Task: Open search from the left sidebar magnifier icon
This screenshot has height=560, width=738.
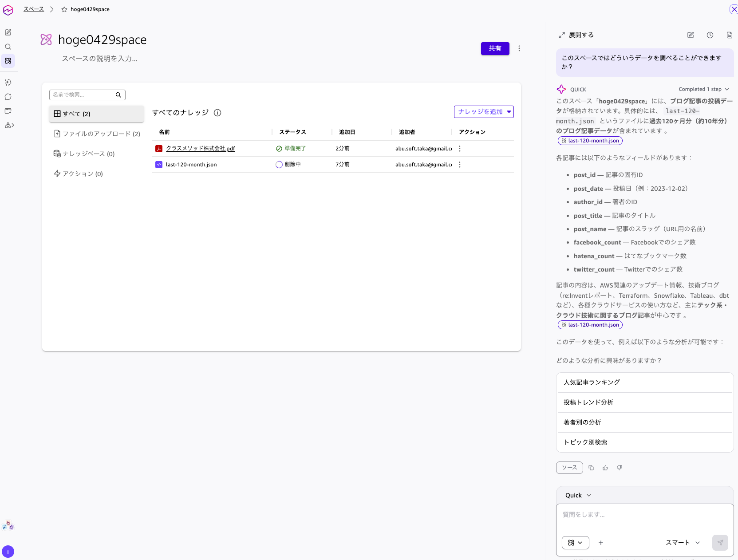Action: 8,47
